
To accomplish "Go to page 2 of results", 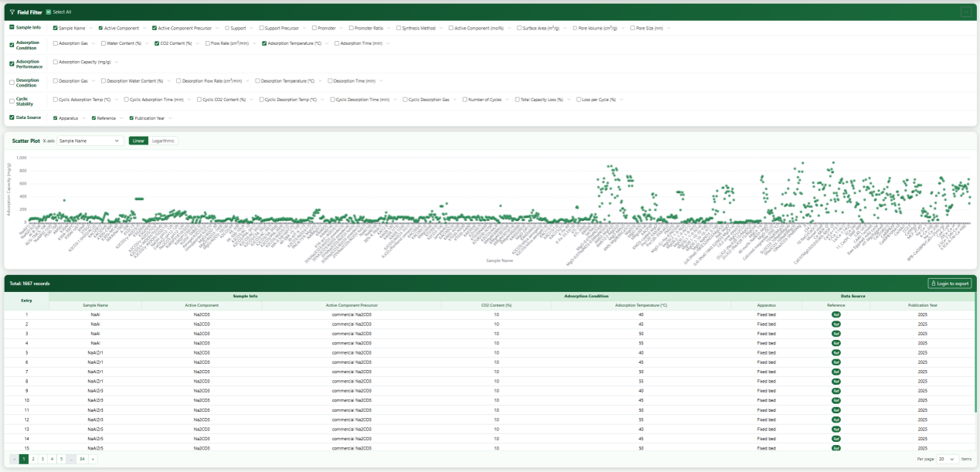I will (x=33, y=459).
